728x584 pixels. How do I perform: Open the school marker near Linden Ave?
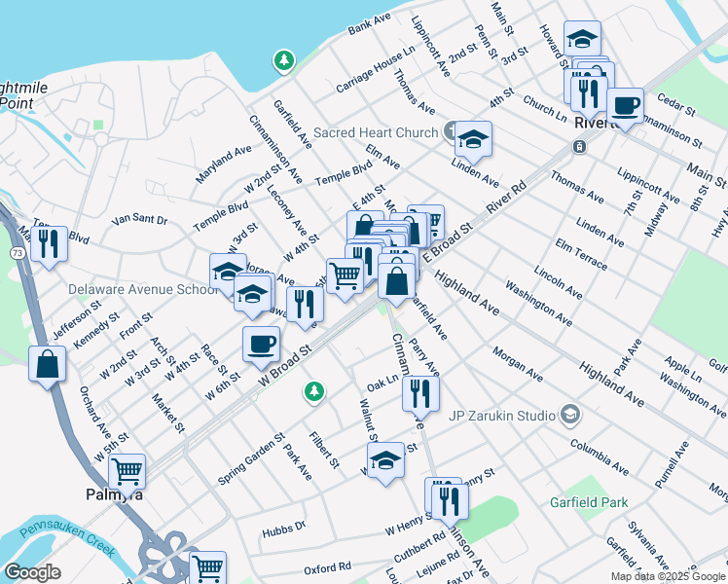473,140
